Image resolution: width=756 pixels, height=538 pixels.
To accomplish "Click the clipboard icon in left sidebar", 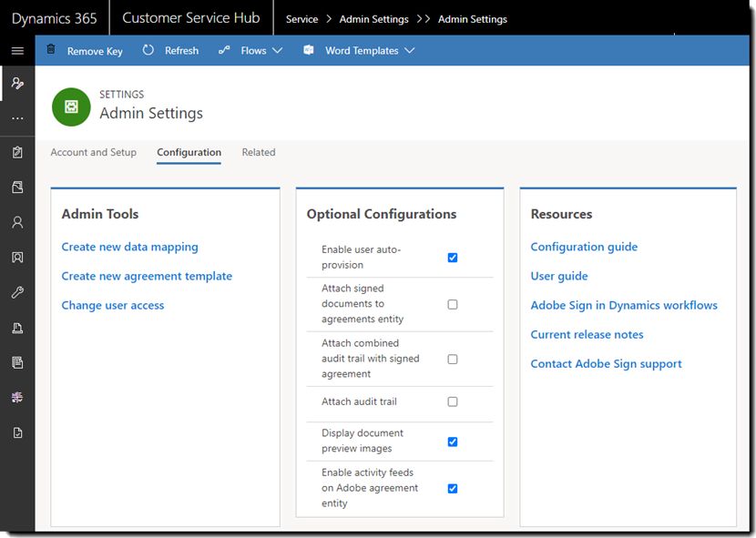I will tap(17, 152).
